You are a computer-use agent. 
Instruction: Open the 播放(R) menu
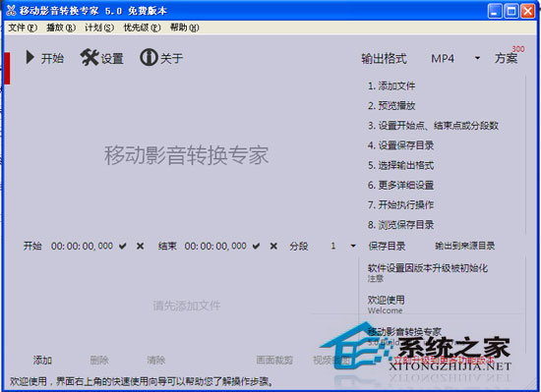pyautogui.click(x=61, y=28)
